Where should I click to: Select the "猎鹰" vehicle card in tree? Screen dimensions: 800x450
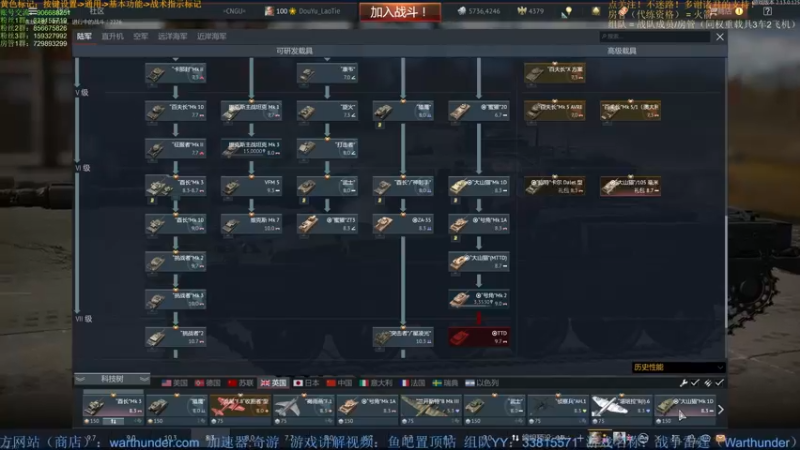click(x=403, y=111)
